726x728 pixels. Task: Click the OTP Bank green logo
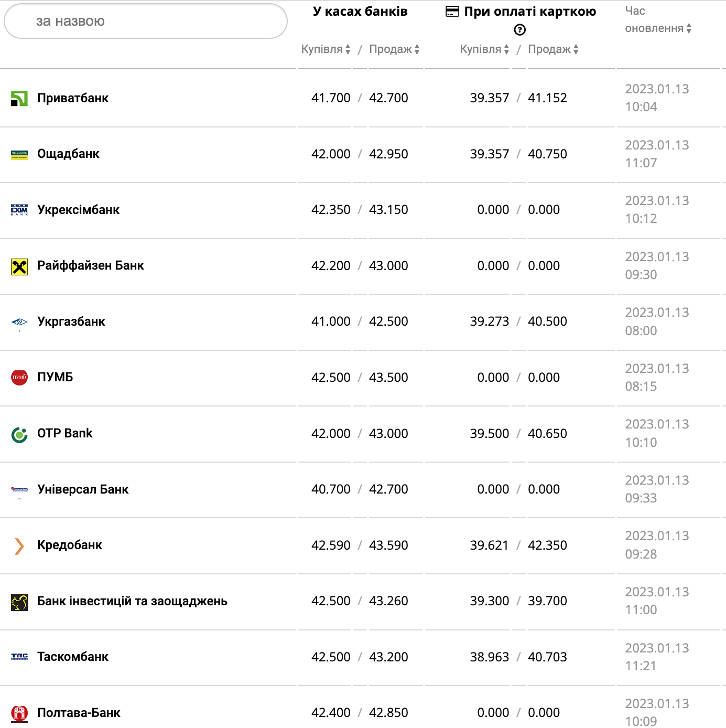pos(19,434)
